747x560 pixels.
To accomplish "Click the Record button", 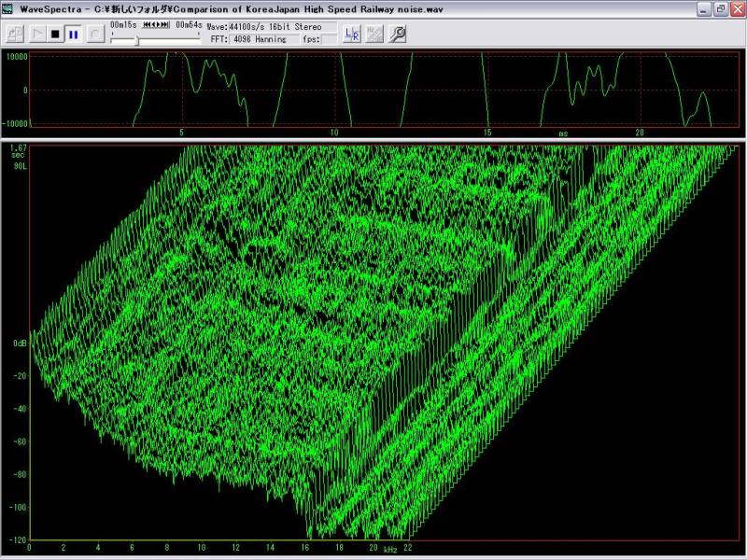I will click(x=95, y=35).
